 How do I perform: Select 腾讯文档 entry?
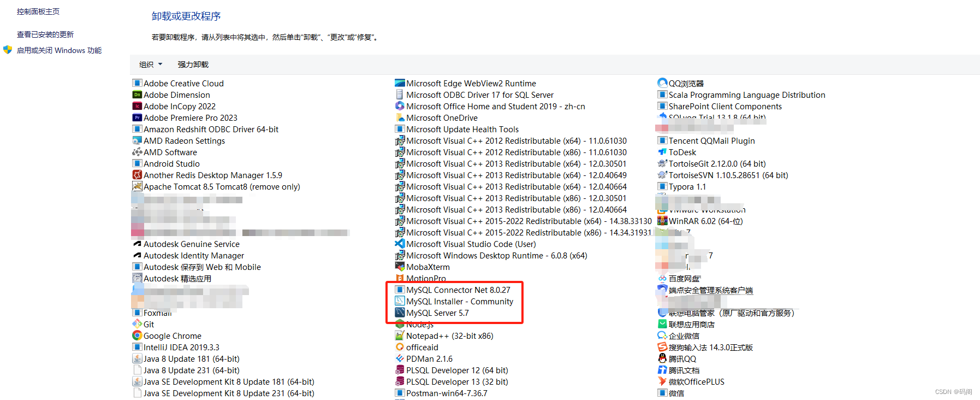point(679,370)
